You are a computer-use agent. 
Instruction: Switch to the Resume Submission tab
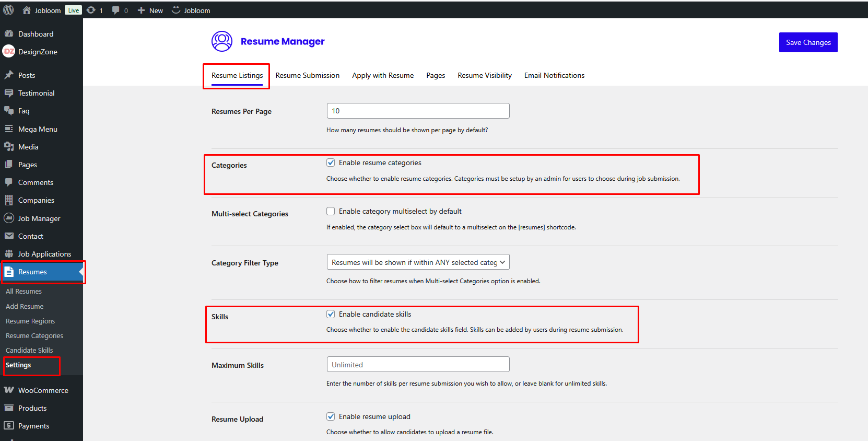(307, 75)
